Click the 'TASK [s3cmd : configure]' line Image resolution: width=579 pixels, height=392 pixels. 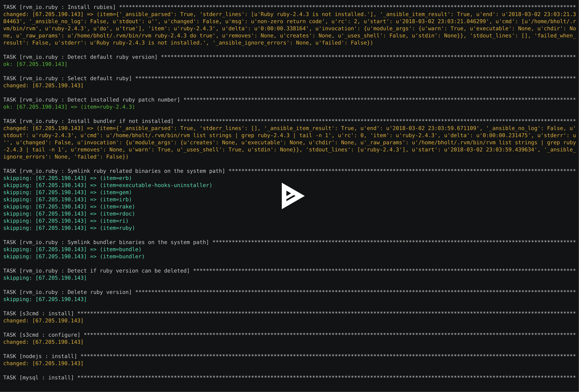point(289,335)
